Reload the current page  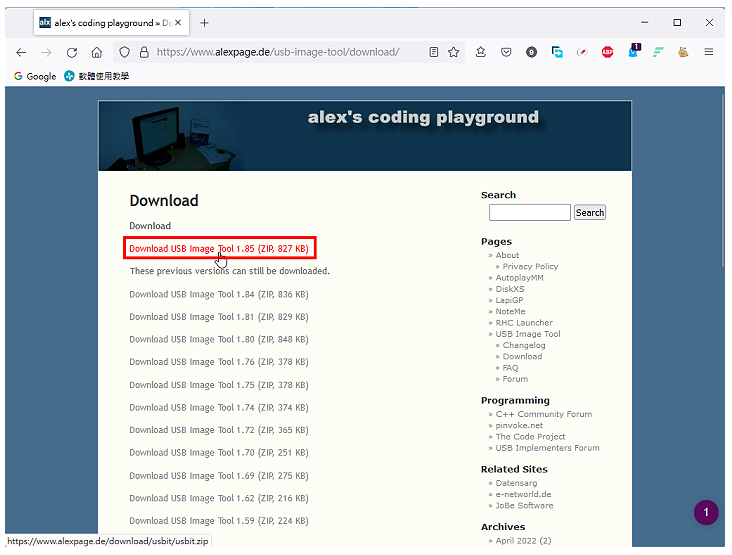click(71, 52)
